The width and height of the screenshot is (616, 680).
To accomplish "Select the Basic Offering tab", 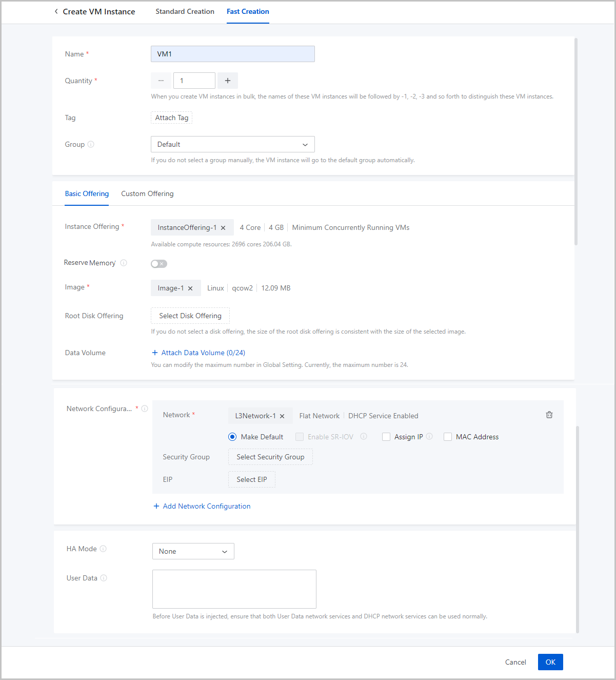I will pyautogui.click(x=87, y=193).
